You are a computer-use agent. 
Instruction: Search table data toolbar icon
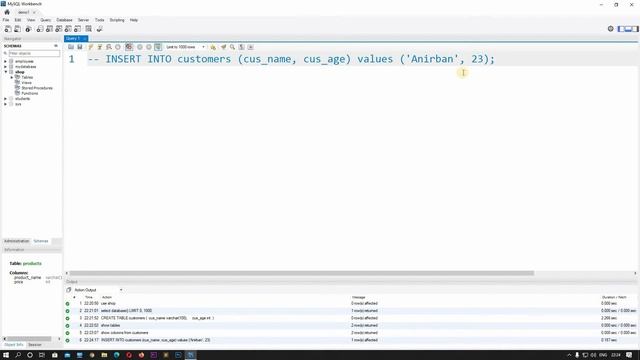coord(89,29)
